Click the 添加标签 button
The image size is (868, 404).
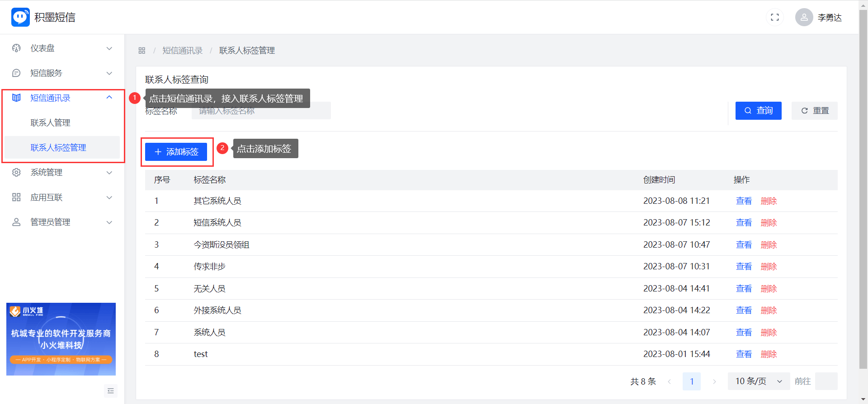point(176,152)
